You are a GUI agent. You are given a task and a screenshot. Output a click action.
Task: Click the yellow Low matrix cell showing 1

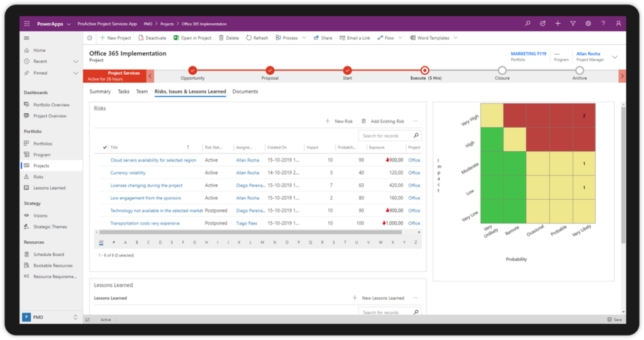point(584,187)
